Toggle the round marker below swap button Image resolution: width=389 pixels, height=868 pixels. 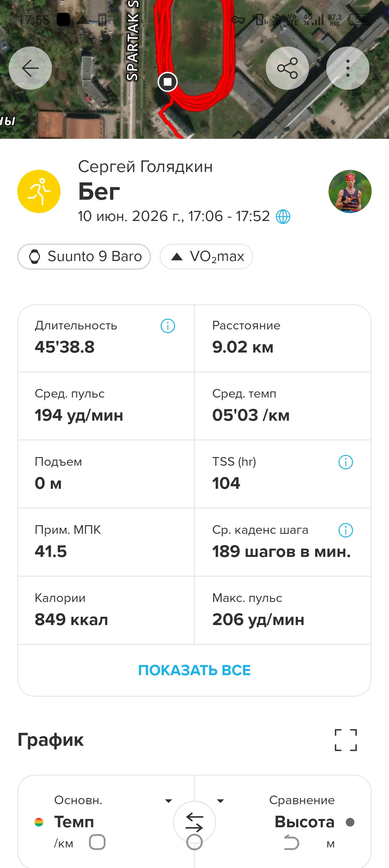(194, 842)
